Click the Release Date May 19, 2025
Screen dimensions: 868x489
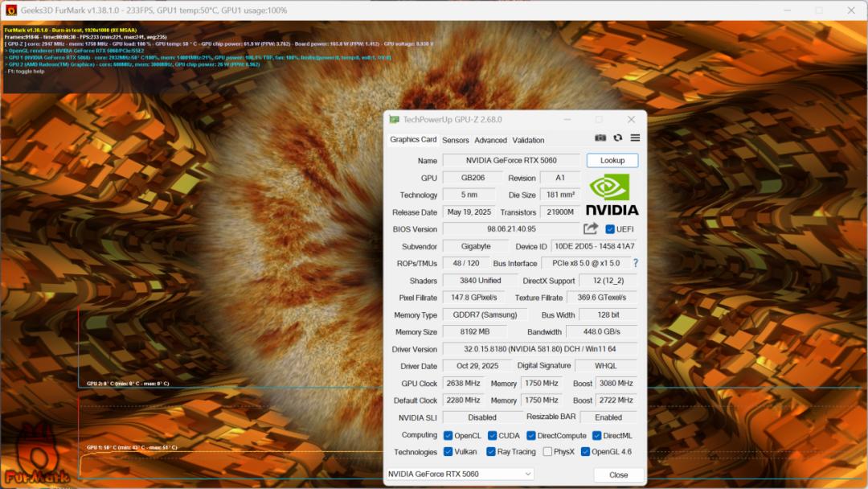(469, 212)
